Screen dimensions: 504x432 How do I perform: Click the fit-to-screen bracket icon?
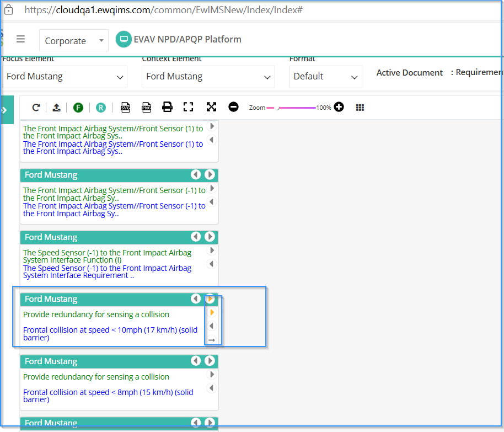pos(189,107)
